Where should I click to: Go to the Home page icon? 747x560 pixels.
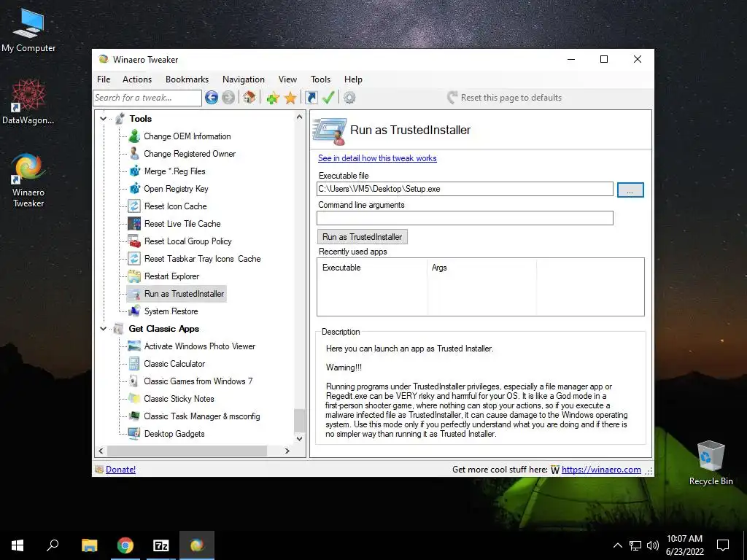(x=249, y=98)
